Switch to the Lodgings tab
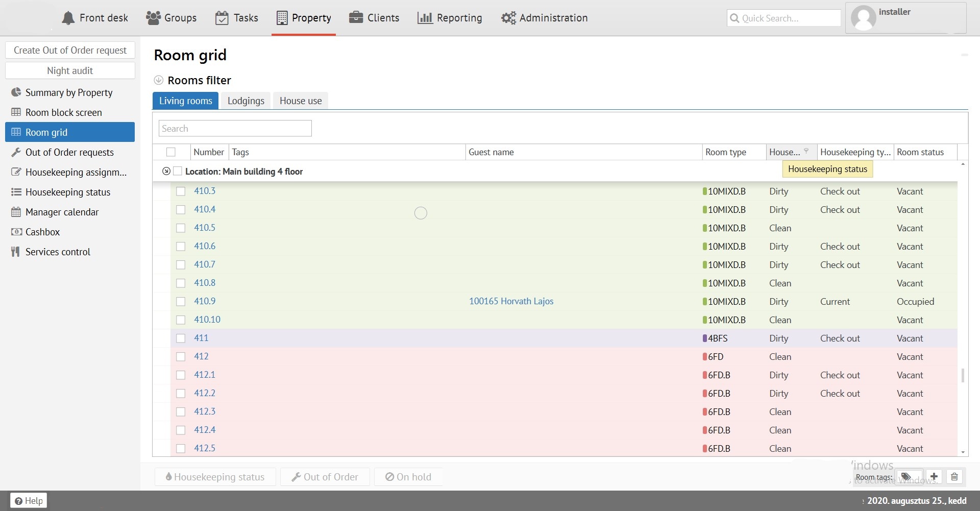 [246, 101]
